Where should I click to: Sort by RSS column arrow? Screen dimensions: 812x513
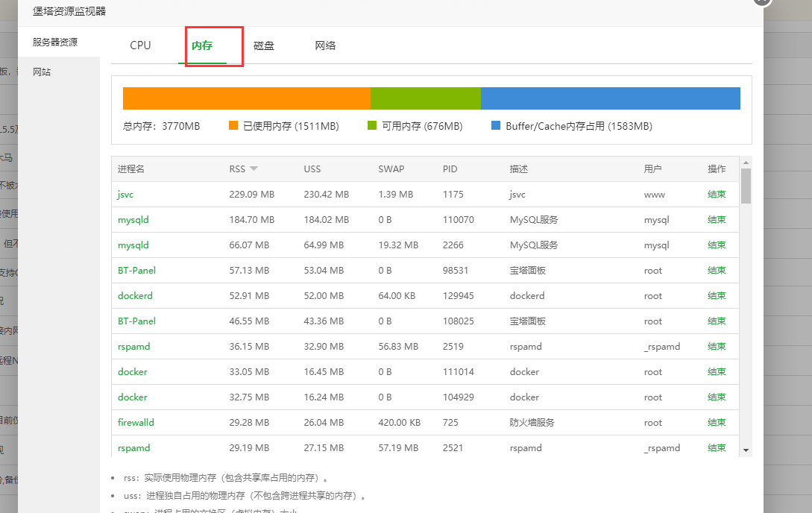click(254, 169)
